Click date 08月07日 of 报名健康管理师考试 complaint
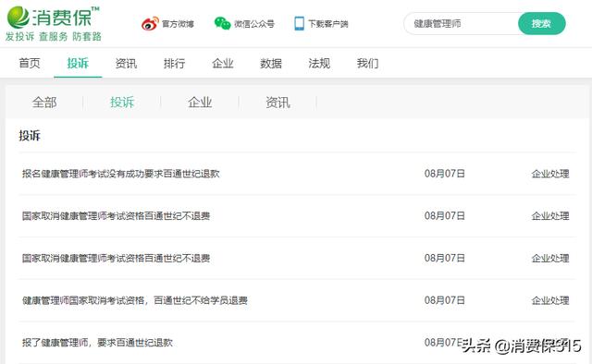The image size is (592, 364). 445,174
